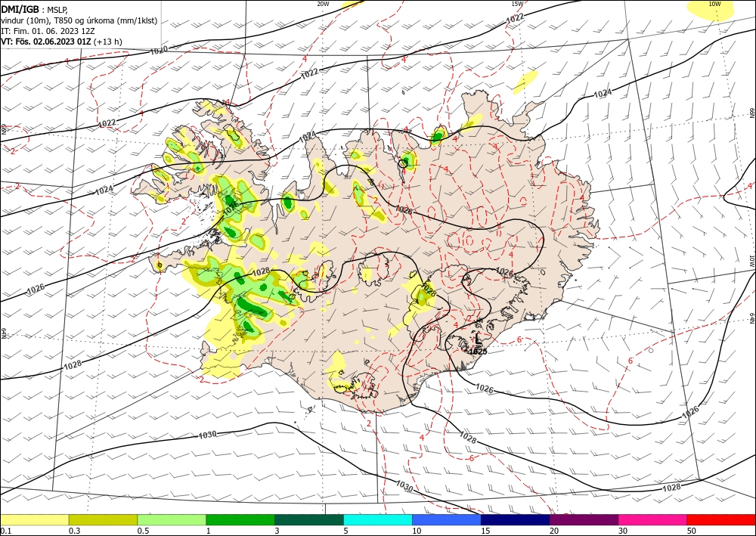Pick the blue 10–15 legend swatch
The width and height of the screenshot is (756, 536).
click(x=447, y=519)
